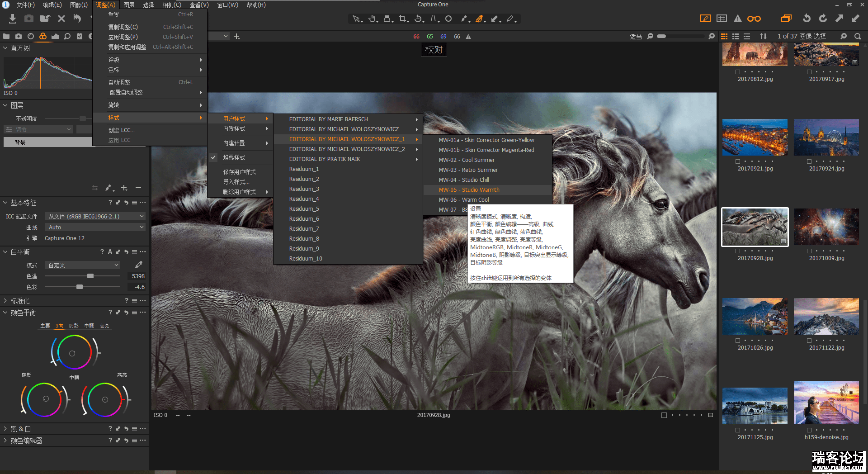868x474 pixels.
Task: Click the brush icon in the layers panel
Action: click(109, 188)
